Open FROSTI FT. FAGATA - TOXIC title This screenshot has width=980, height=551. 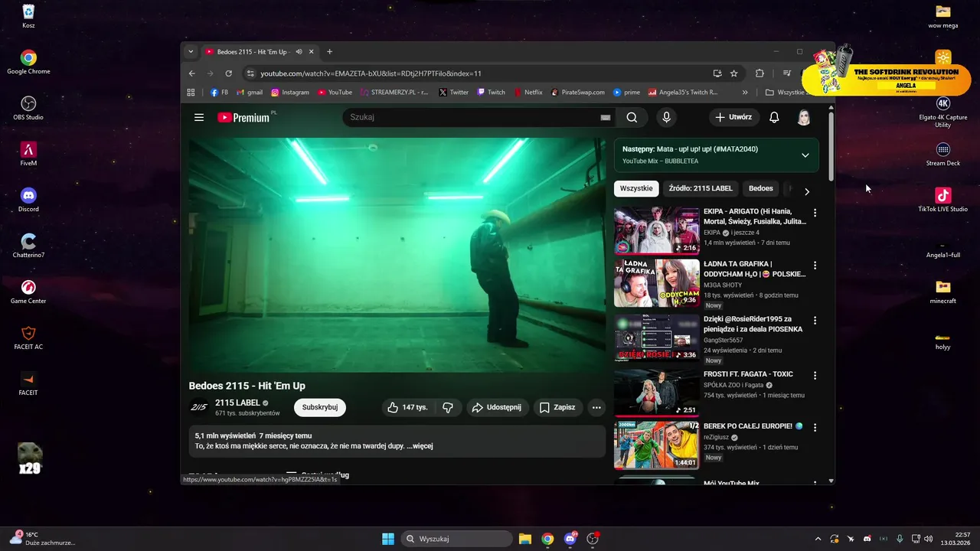(x=748, y=374)
